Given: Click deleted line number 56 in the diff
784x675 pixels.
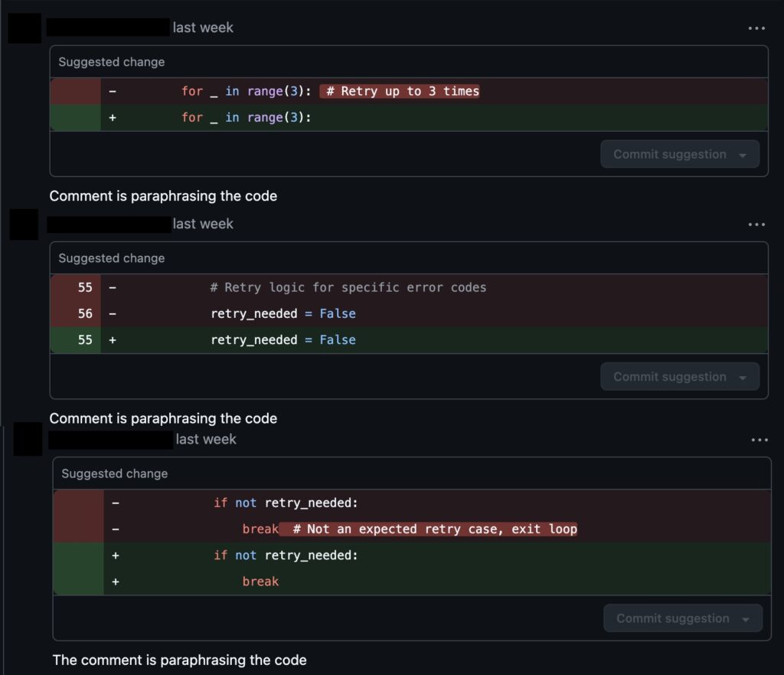Looking at the screenshot, I should pos(85,313).
